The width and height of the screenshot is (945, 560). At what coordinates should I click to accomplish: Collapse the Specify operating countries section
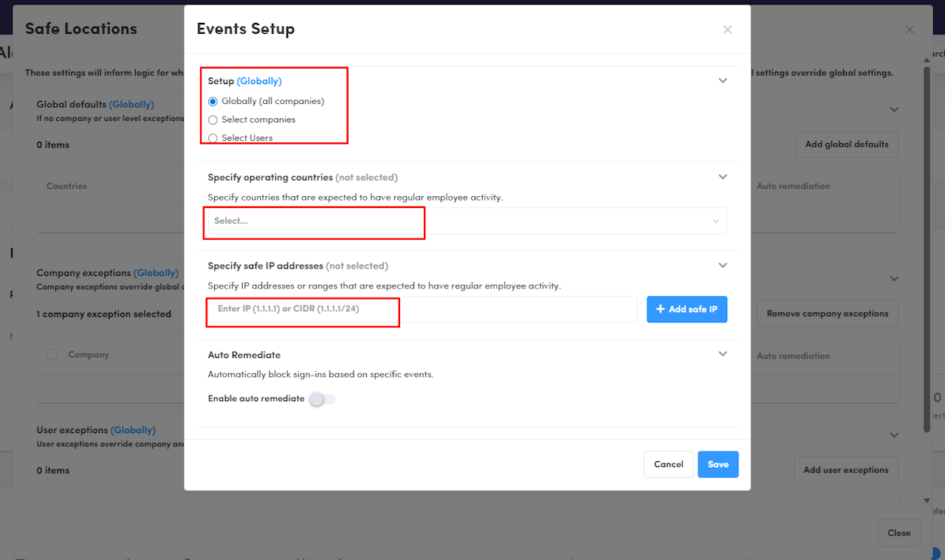(x=723, y=176)
